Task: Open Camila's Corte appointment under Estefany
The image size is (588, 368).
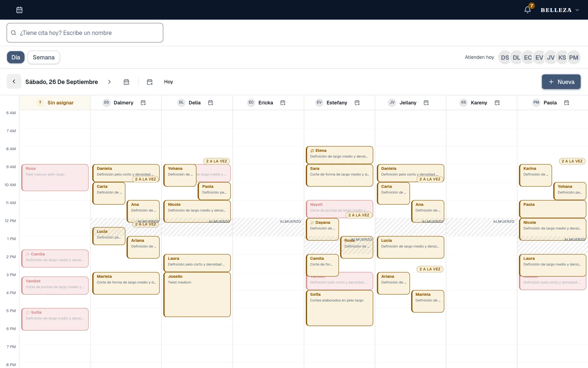Action: point(322,265)
